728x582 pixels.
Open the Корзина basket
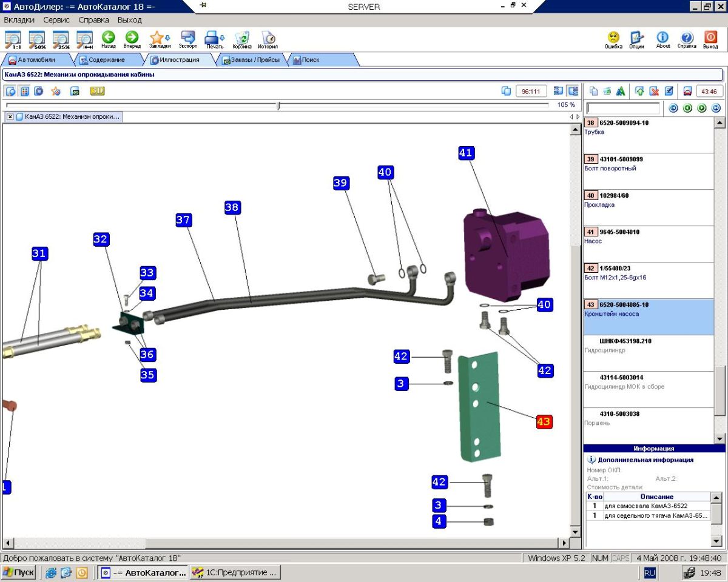pyautogui.click(x=242, y=39)
